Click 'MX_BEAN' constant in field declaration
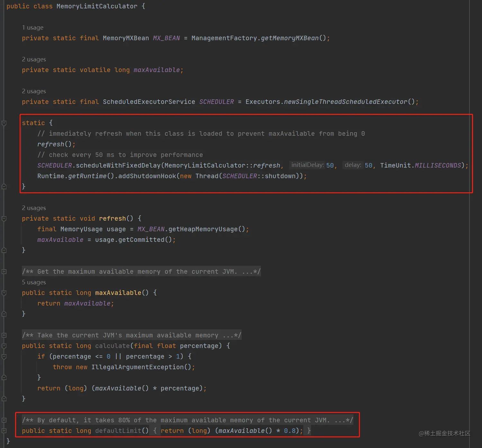This screenshot has width=482, height=448. point(166,38)
